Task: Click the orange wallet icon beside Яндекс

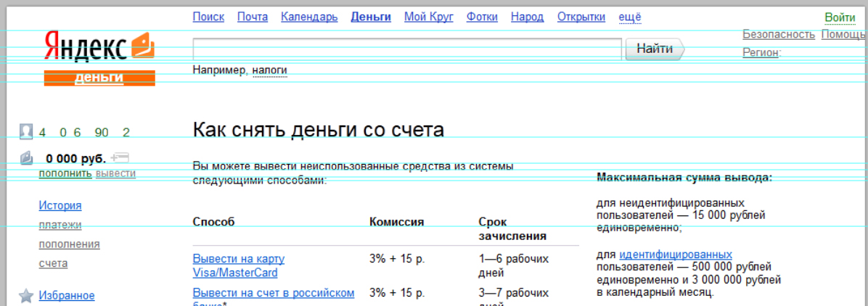Action: (144, 46)
